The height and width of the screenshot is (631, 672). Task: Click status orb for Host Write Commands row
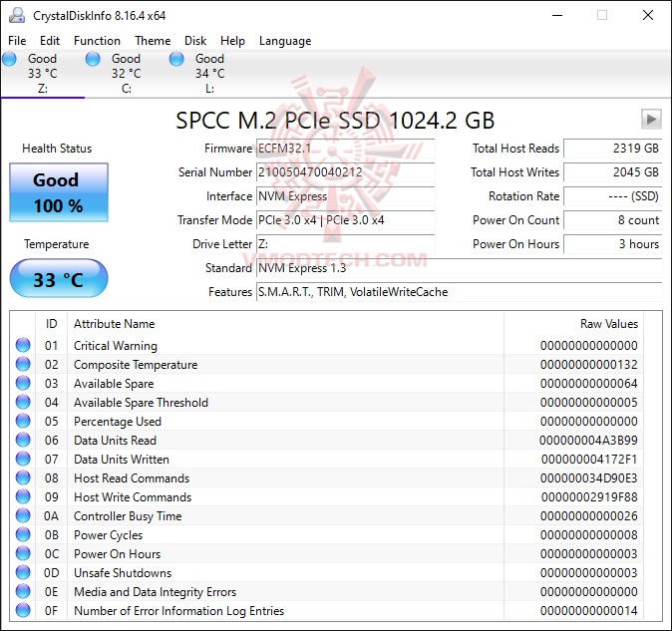[x=23, y=496]
